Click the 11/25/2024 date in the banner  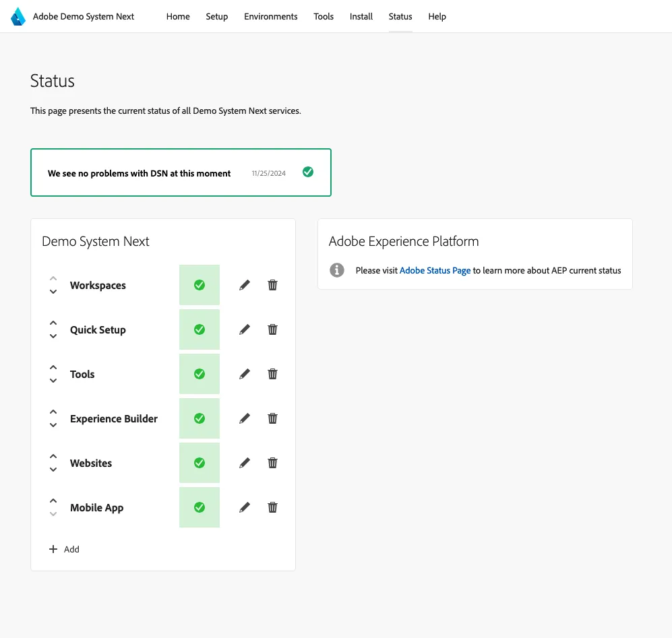pyautogui.click(x=269, y=173)
